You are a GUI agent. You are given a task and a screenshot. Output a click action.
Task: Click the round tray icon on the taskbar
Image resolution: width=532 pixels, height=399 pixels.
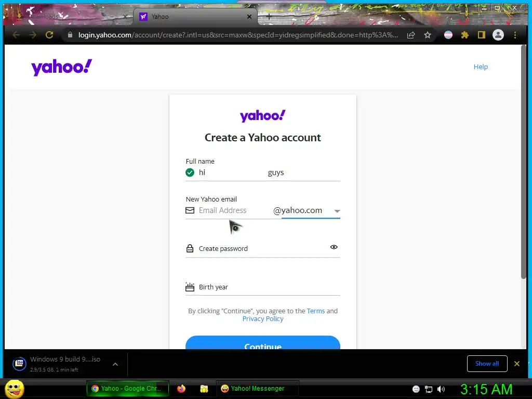coord(416,389)
